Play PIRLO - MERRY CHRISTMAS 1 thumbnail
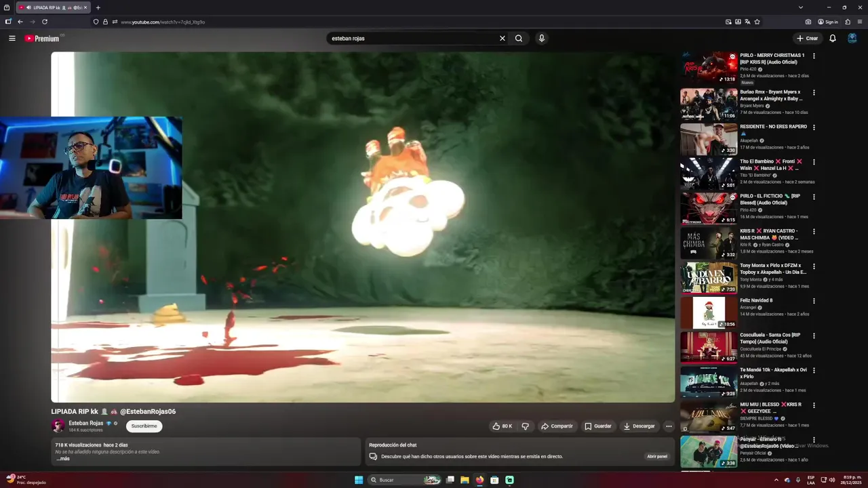The height and width of the screenshot is (488, 868). pyautogui.click(x=709, y=67)
